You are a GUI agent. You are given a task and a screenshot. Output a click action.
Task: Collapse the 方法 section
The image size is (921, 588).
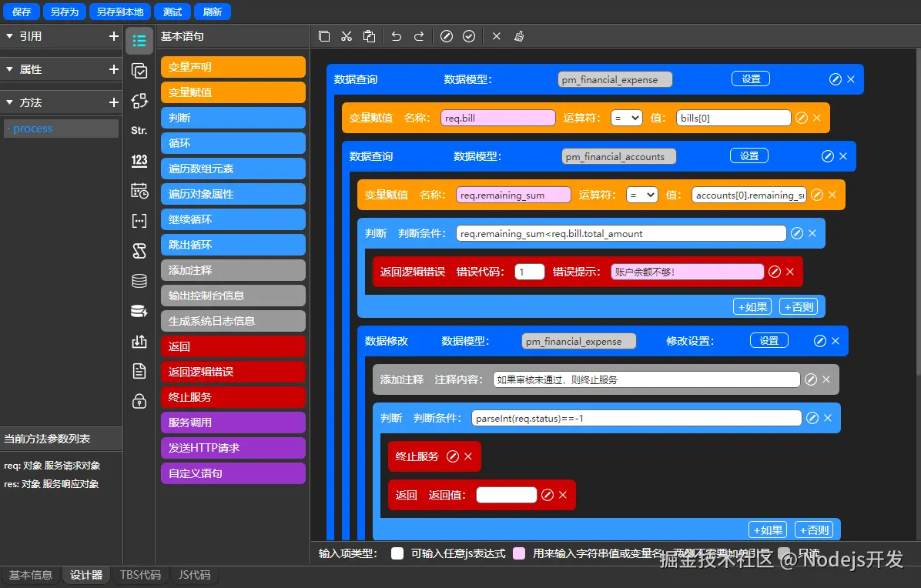click(9, 102)
